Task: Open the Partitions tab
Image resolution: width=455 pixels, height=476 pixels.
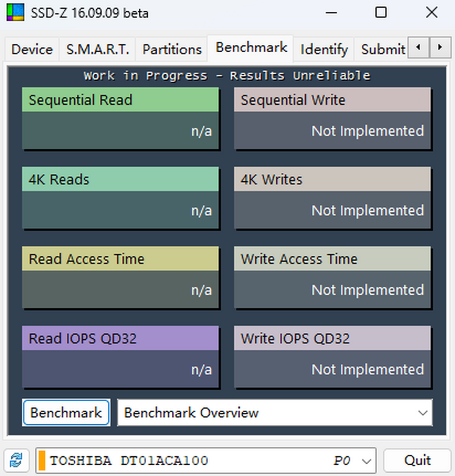Action: point(171,49)
